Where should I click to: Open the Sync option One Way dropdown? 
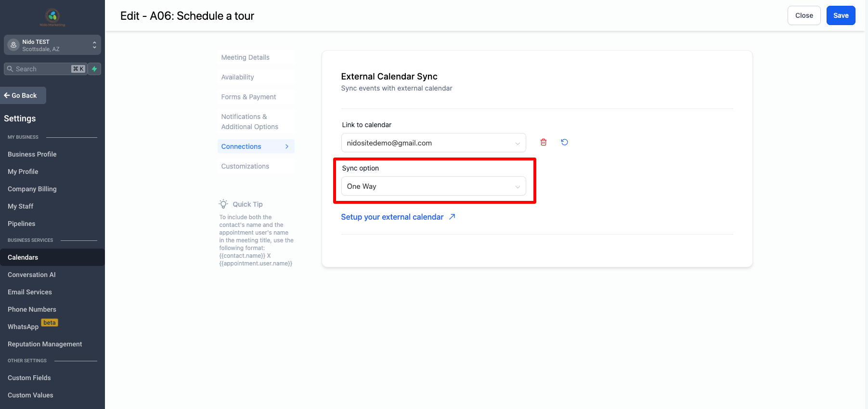pos(433,186)
